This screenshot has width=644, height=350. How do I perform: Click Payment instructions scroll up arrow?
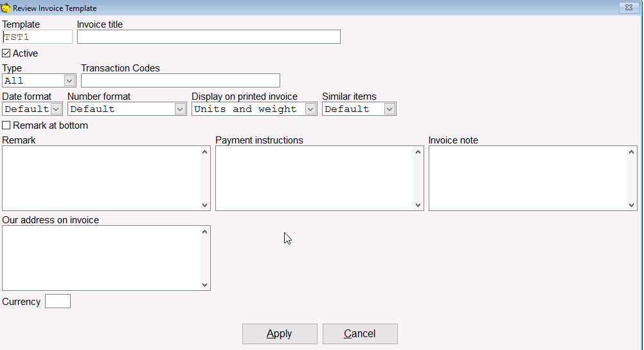(418, 152)
